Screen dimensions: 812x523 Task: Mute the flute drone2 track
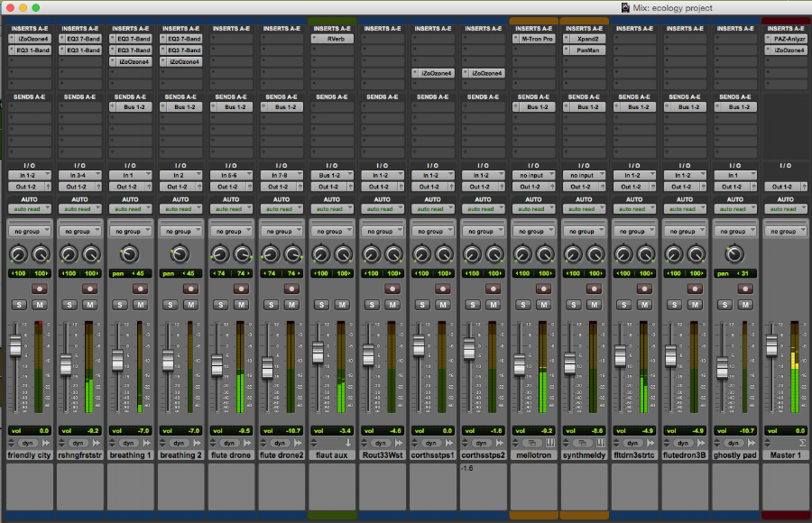(291, 305)
